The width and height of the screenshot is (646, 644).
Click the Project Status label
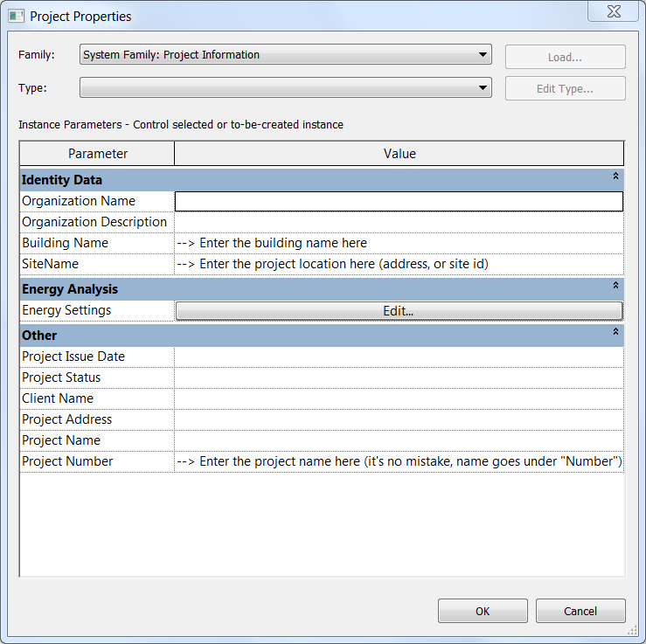pyautogui.click(x=61, y=377)
